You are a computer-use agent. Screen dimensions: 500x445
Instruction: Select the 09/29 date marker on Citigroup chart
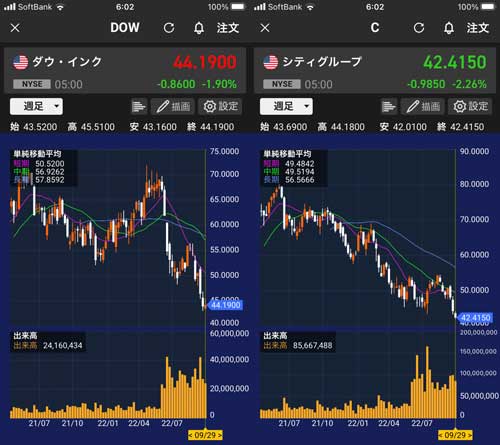pyautogui.click(x=455, y=435)
